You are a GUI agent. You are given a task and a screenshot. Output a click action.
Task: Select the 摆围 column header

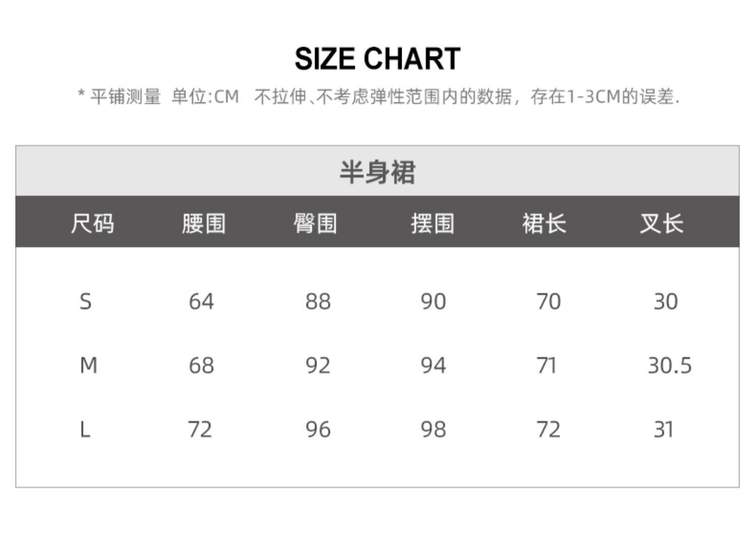point(432,223)
